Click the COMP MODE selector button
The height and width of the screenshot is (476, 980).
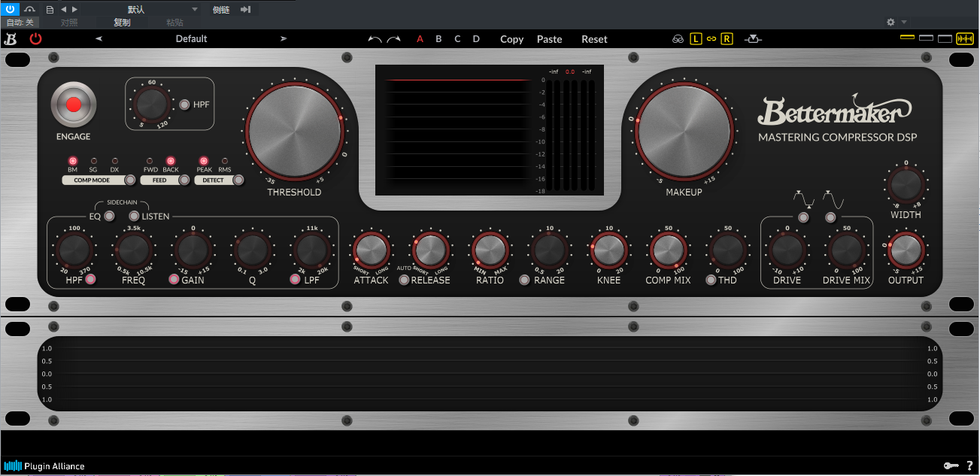pos(130,180)
